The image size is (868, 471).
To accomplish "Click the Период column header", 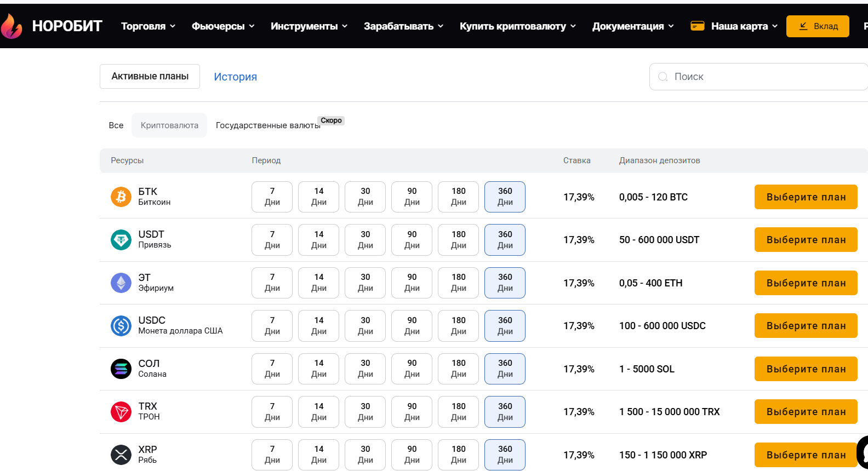I will 266,160.
